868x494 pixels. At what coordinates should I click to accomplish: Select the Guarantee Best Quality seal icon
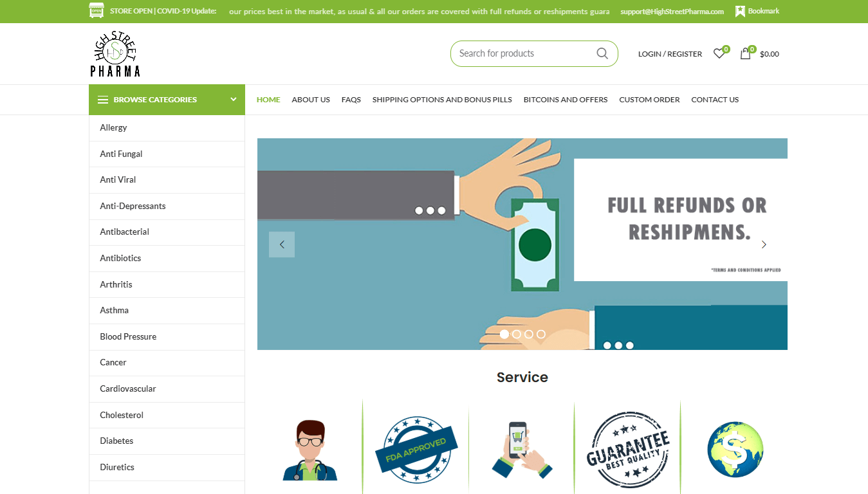tap(628, 450)
